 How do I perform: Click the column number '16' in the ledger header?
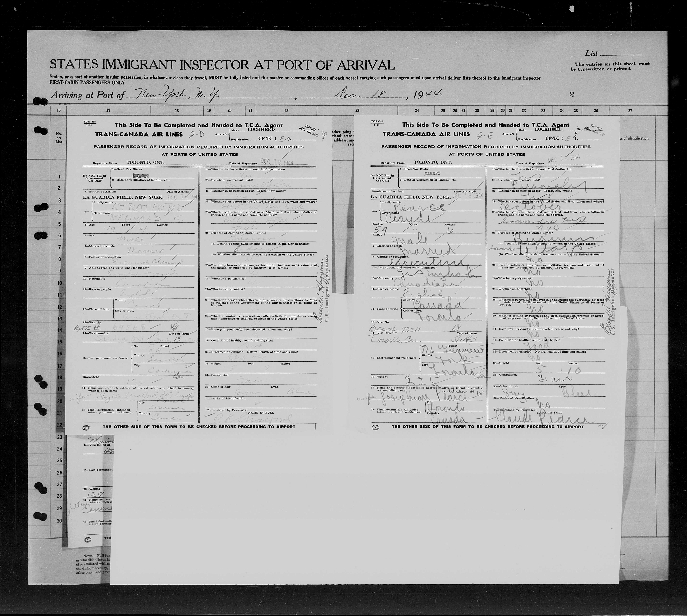click(x=59, y=110)
